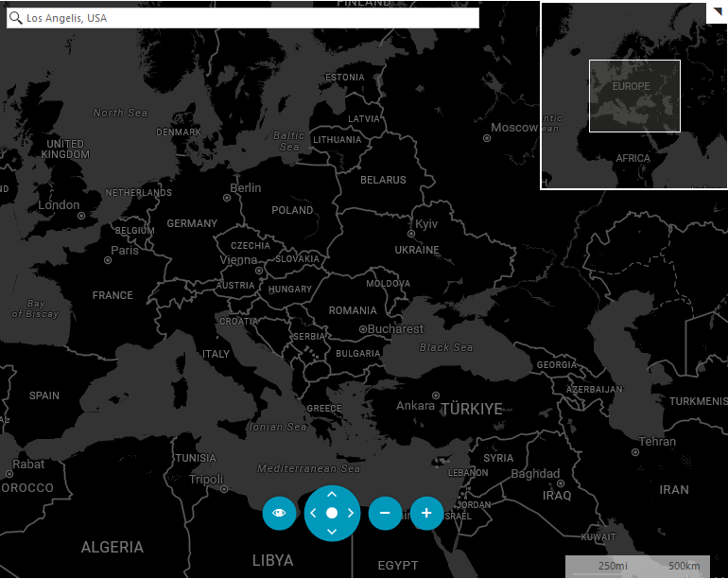Click the UKRAINE label
The width and height of the screenshot is (728, 579).
coord(417,250)
